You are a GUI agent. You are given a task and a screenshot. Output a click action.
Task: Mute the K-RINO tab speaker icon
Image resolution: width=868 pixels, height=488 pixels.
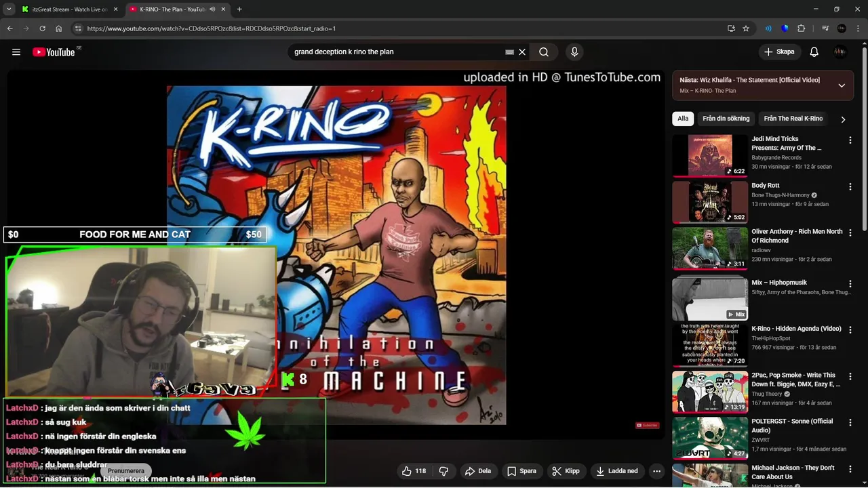(x=212, y=9)
